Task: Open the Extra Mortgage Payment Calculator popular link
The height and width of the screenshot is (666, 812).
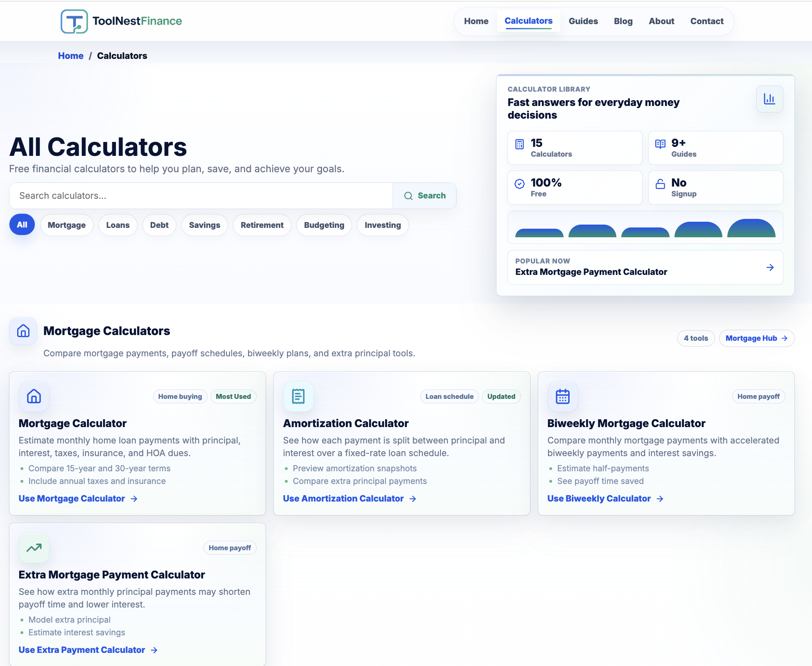Action: pos(645,268)
